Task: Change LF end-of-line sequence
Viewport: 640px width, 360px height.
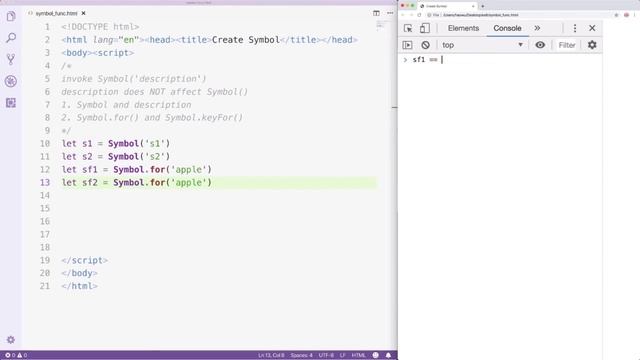Action: pos(342,355)
